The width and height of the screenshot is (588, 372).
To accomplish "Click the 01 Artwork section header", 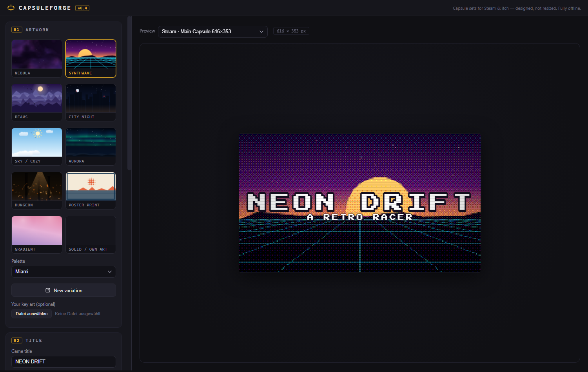I will click(31, 30).
